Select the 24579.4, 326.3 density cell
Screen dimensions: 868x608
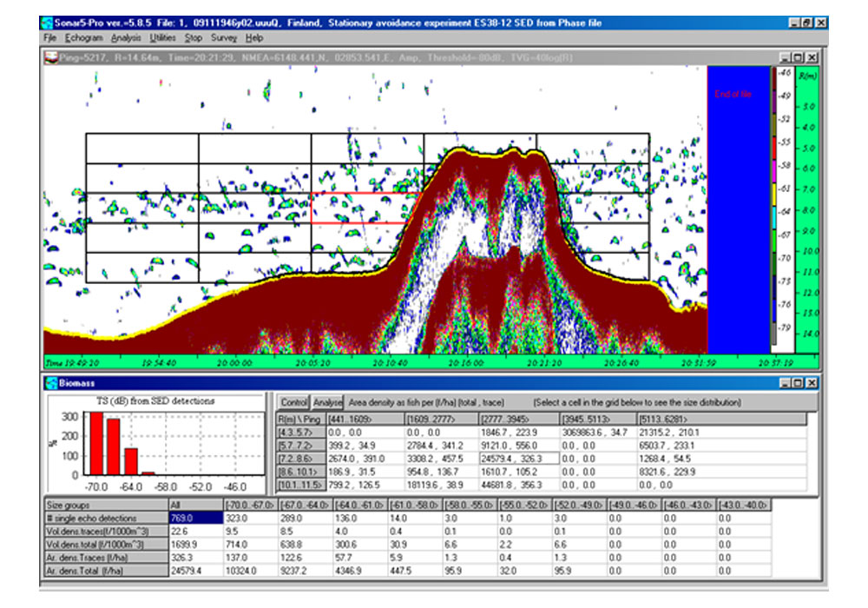pos(512,456)
